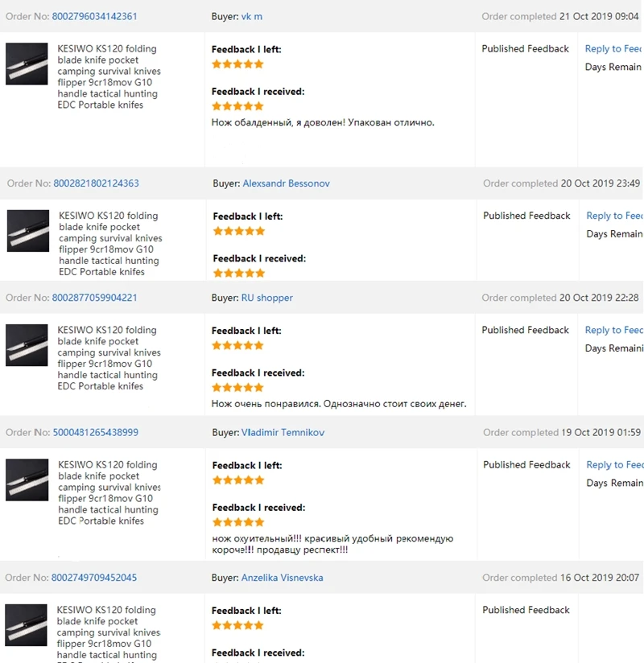Screen dimensions: 644x663
Task: Click knife thumbnail in RU shopper's order
Action: click(x=27, y=345)
